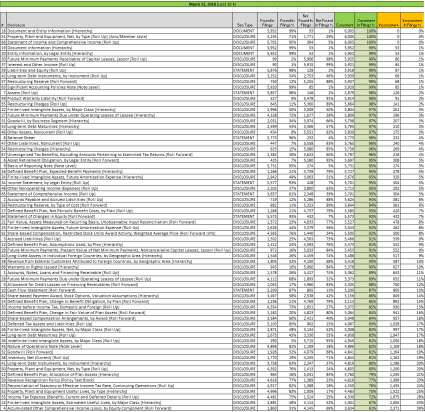Select 'Significant Accounting Policies Note' cell

(119, 87)
